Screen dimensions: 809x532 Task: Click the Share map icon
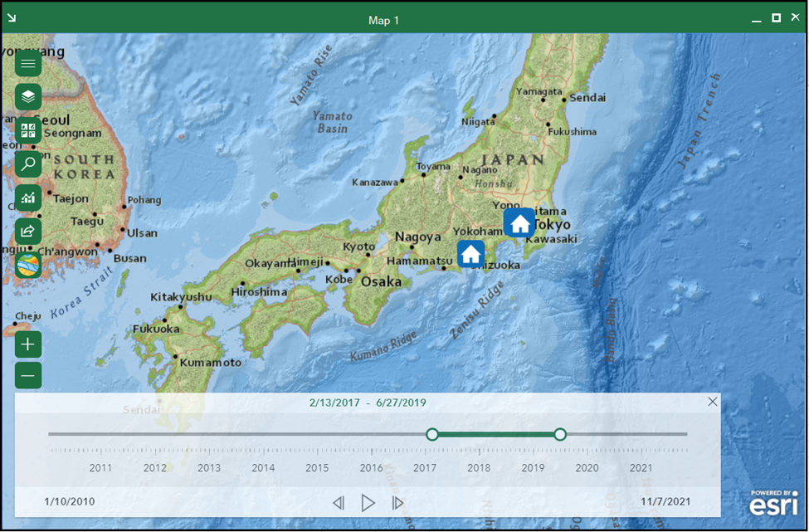[28, 232]
